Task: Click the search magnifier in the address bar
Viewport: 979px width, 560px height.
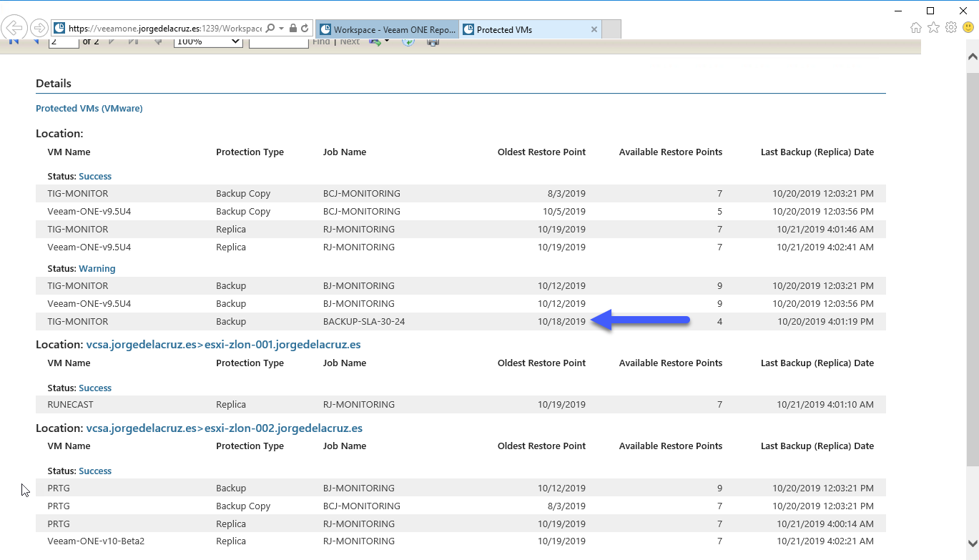Action: 270,29
